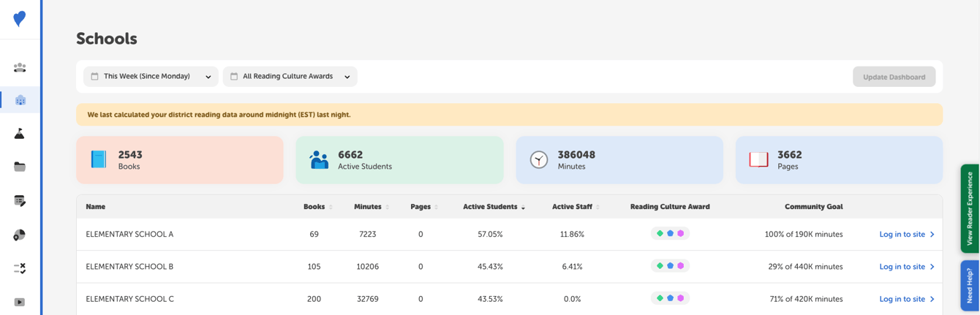Sort table by Active Students column

click(x=494, y=207)
